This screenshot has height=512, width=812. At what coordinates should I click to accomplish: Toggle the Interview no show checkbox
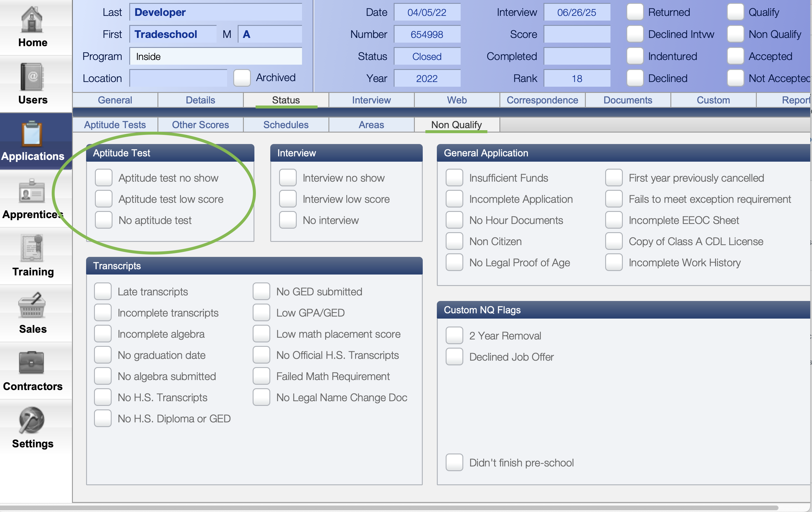tap(288, 178)
